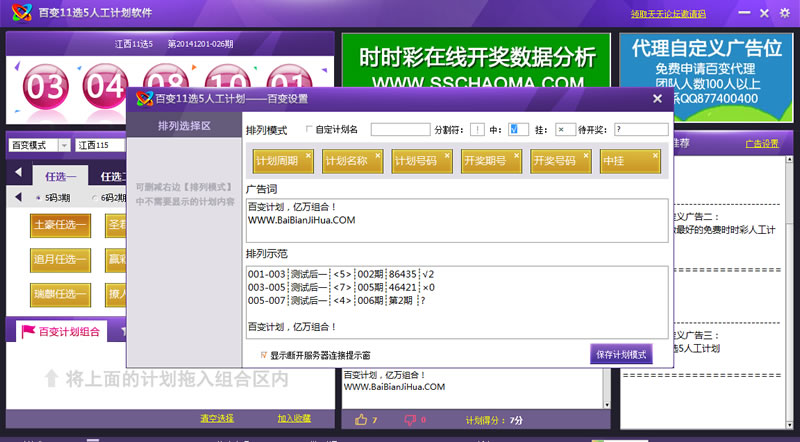Open the settings gear in the main title bar

pos(784,13)
